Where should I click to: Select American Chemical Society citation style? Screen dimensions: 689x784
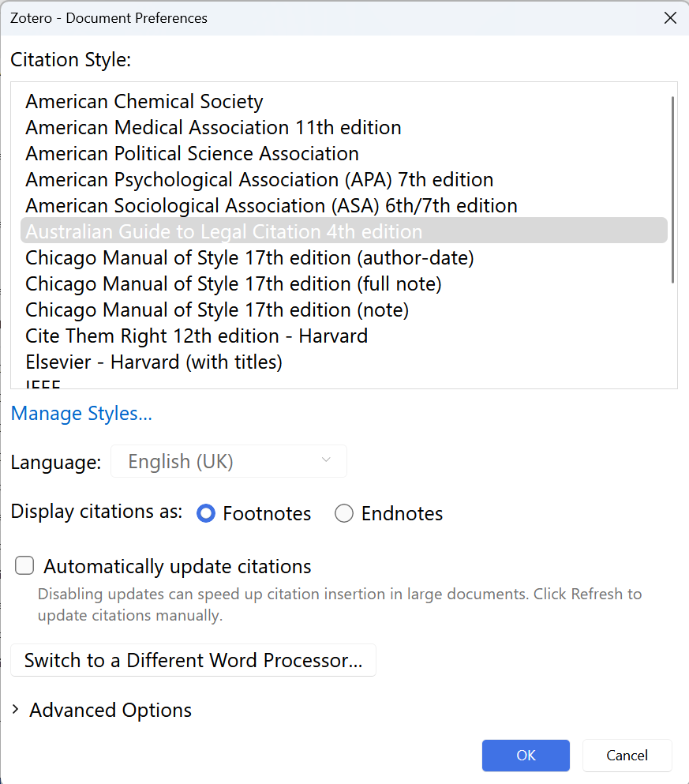tap(344, 102)
